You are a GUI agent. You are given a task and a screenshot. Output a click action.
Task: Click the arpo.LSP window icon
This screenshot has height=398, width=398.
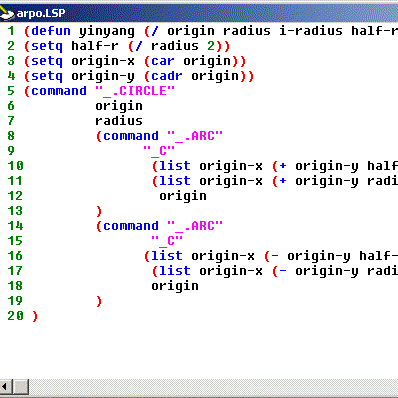(6, 13)
